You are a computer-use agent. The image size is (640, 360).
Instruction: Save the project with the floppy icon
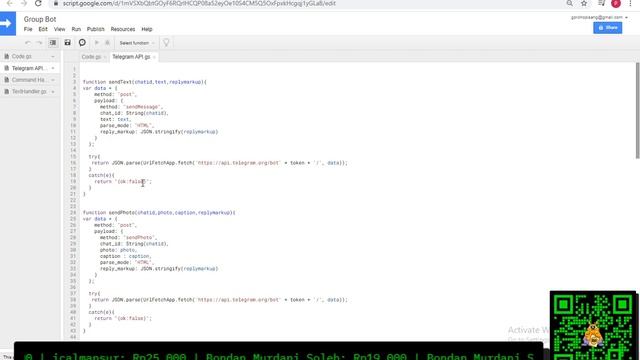pyautogui.click(x=67, y=42)
